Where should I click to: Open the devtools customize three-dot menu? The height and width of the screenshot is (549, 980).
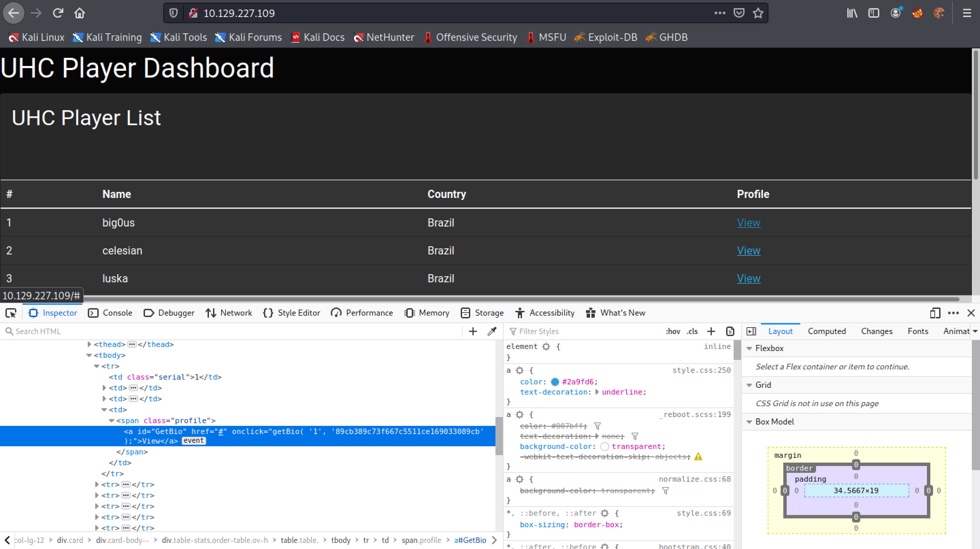[953, 313]
